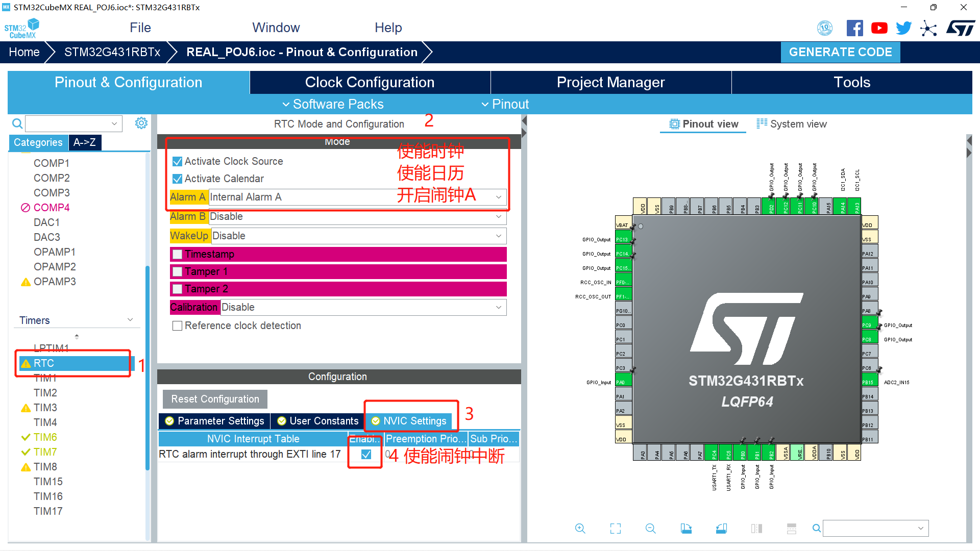Click the GENERATE CODE button

(x=840, y=52)
